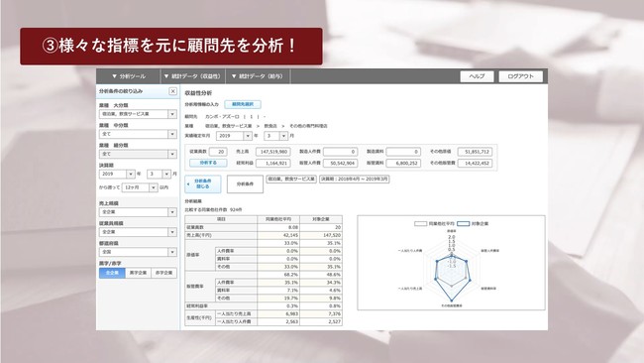Select 全企業 in the 黒字/赤字 toggle

click(112, 273)
